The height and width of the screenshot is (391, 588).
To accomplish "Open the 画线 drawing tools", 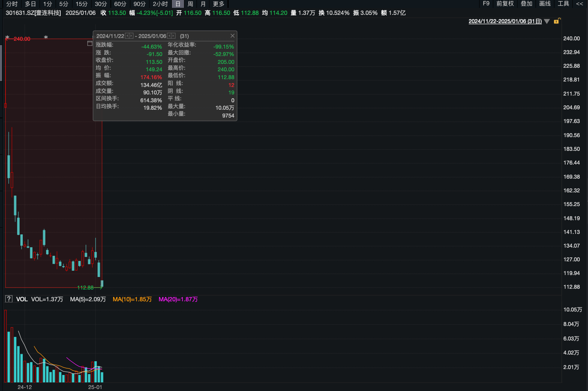I will point(545,4).
